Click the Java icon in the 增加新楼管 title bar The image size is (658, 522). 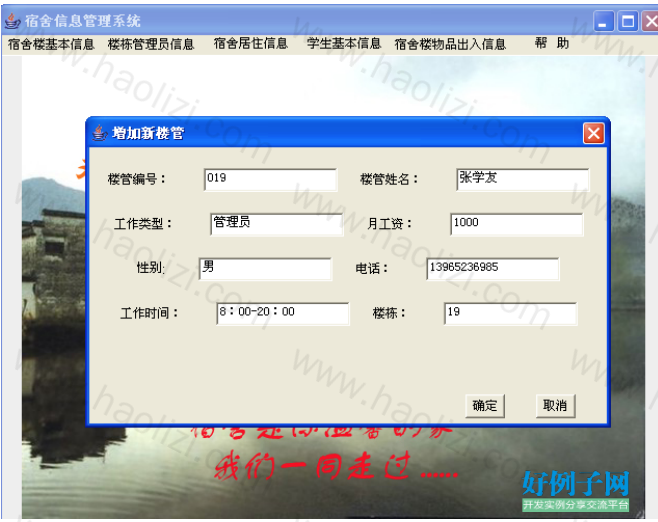99,133
